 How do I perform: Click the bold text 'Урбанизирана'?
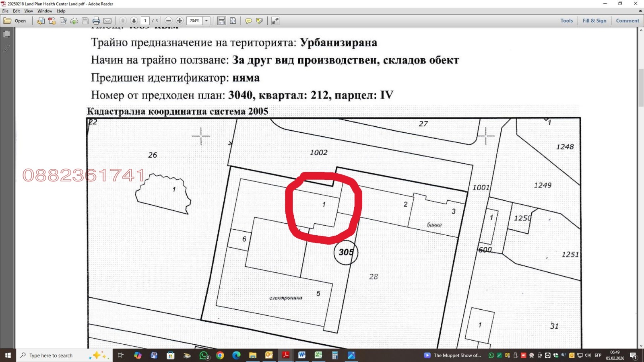339,43
